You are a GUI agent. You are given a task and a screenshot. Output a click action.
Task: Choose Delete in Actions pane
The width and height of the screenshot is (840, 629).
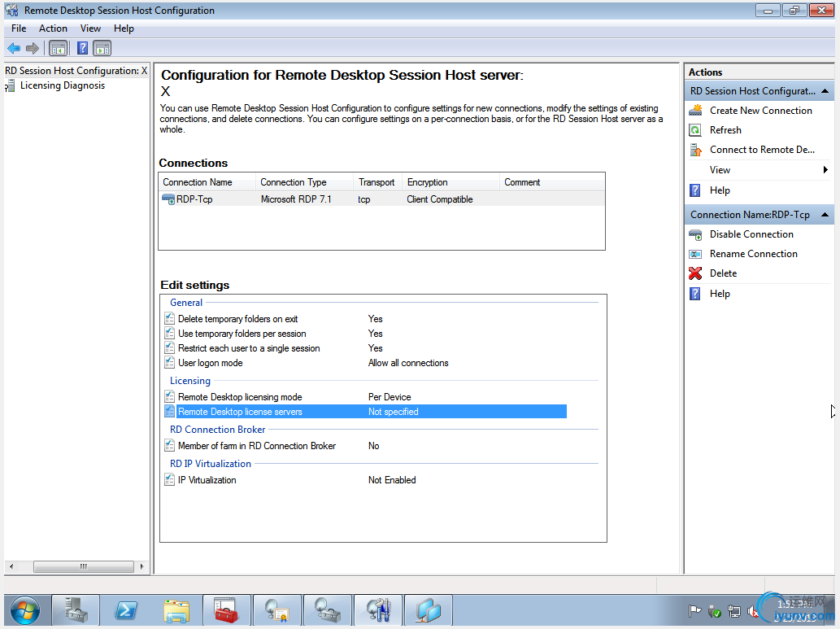[723, 273]
